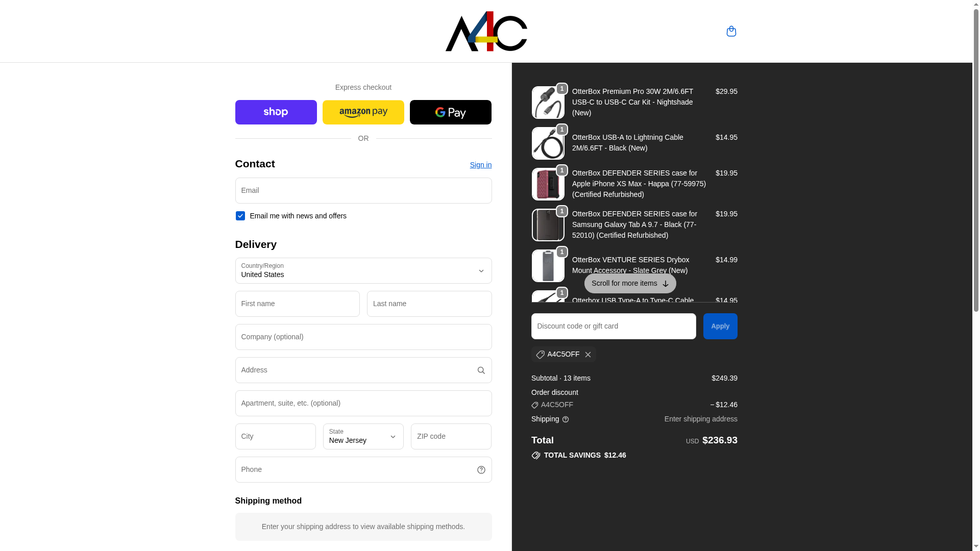The width and height of the screenshot is (980, 551).
Task: Click Scroll for more items button
Action: tap(630, 283)
